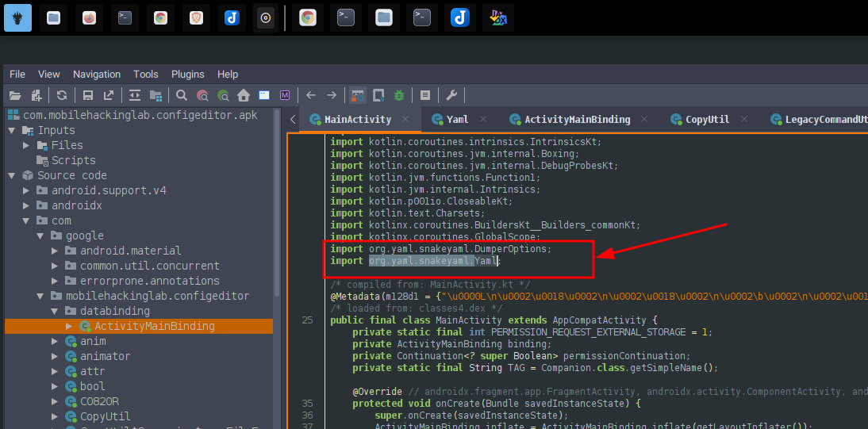The width and height of the screenshot is (868, 429).
Task: Open the Tools menu
Action: (x=145, y=75)
